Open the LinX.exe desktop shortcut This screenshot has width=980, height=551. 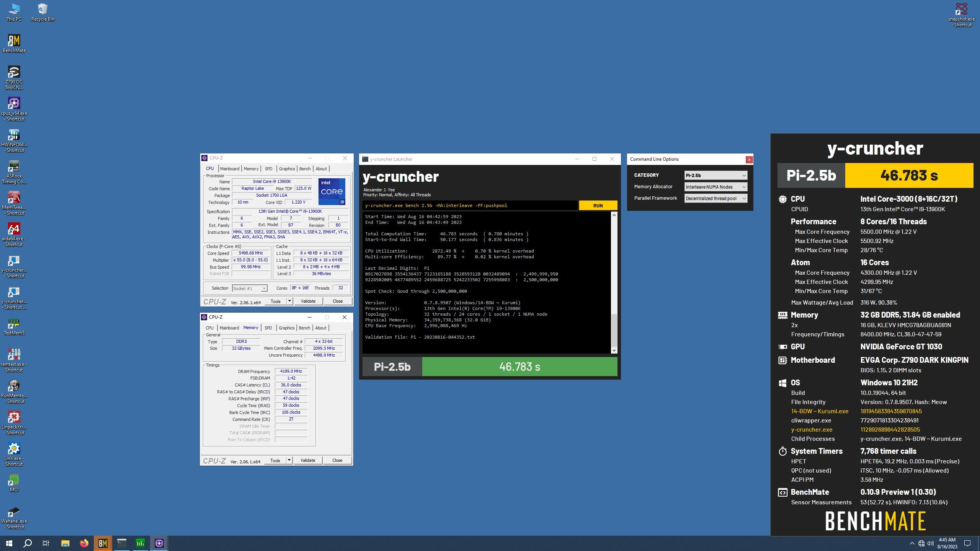tap(14, 454)
